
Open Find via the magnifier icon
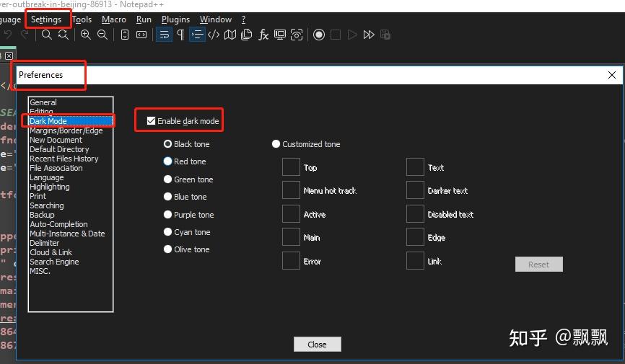point(47,35)
